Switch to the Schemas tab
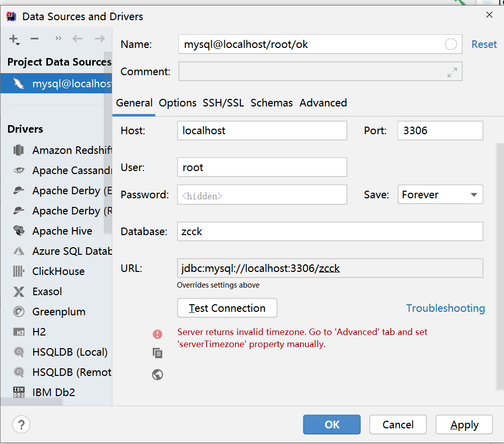The height and width of the screenshot is (444, 504). point(272,103)
